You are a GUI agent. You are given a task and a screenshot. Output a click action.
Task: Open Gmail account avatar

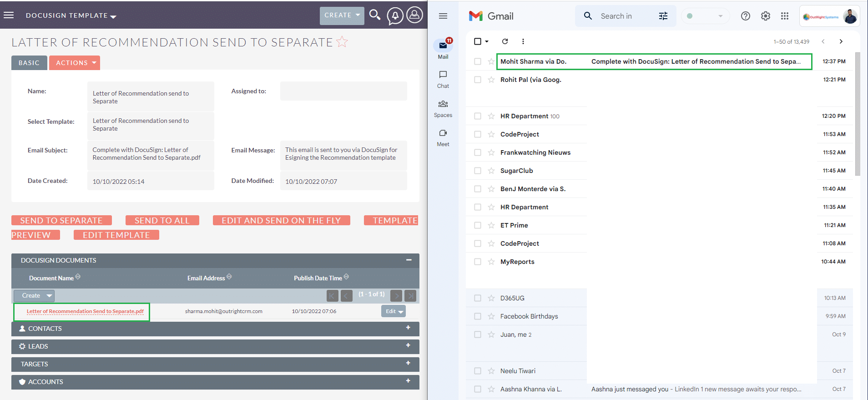tap(850, 16)
